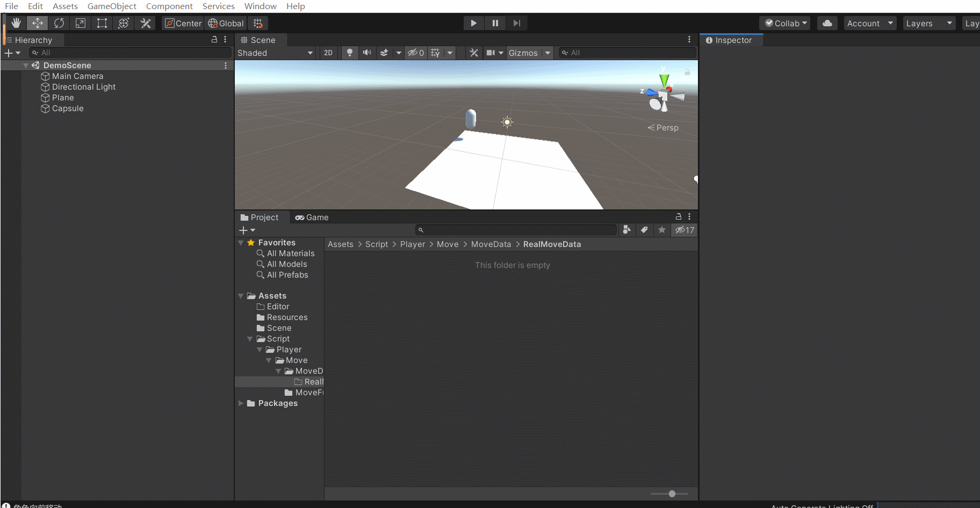980x508 pixels.
Task: Lock the Hierarchy panel
Action: coord(214,39)
